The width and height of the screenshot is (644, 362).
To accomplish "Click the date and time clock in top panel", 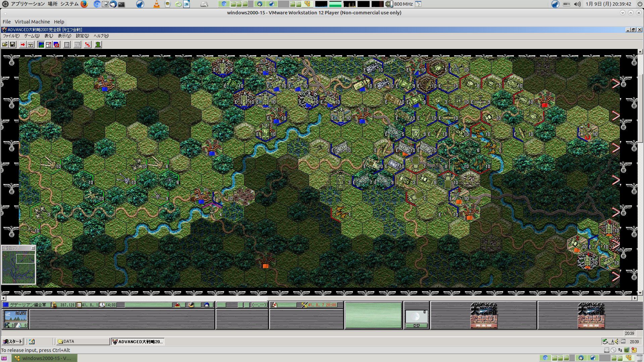I will [608, 4].
